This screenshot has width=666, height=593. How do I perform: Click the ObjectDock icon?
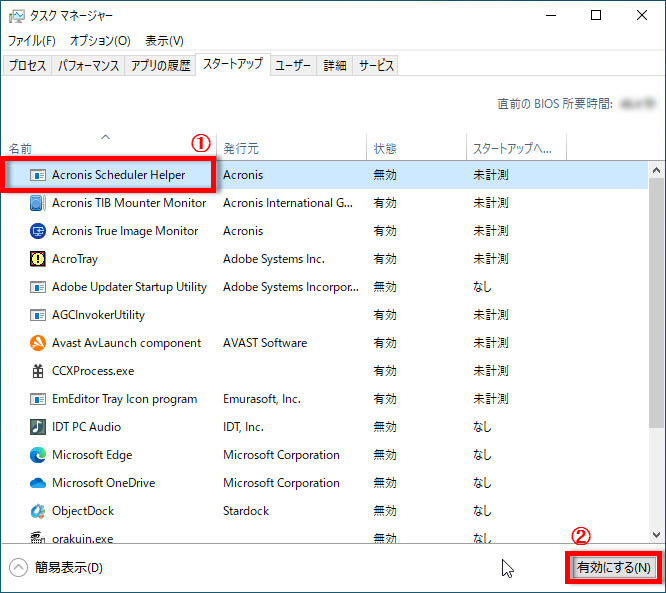coord(38,511)
